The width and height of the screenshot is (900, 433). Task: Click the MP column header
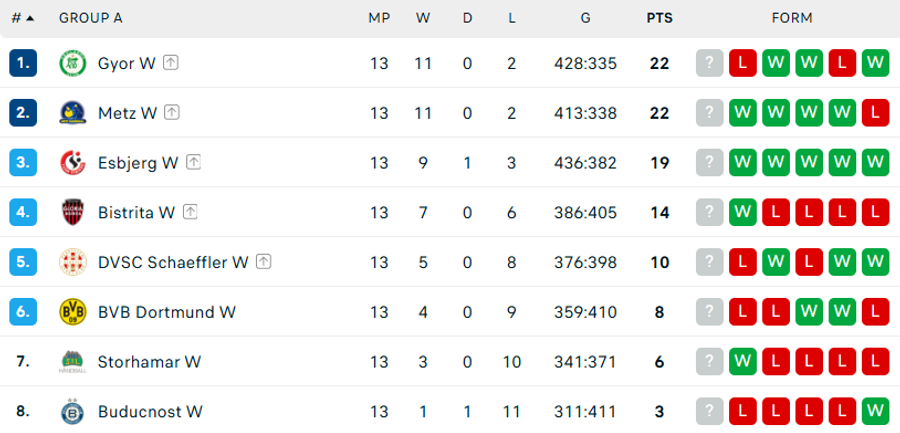[x=379, y=18]
